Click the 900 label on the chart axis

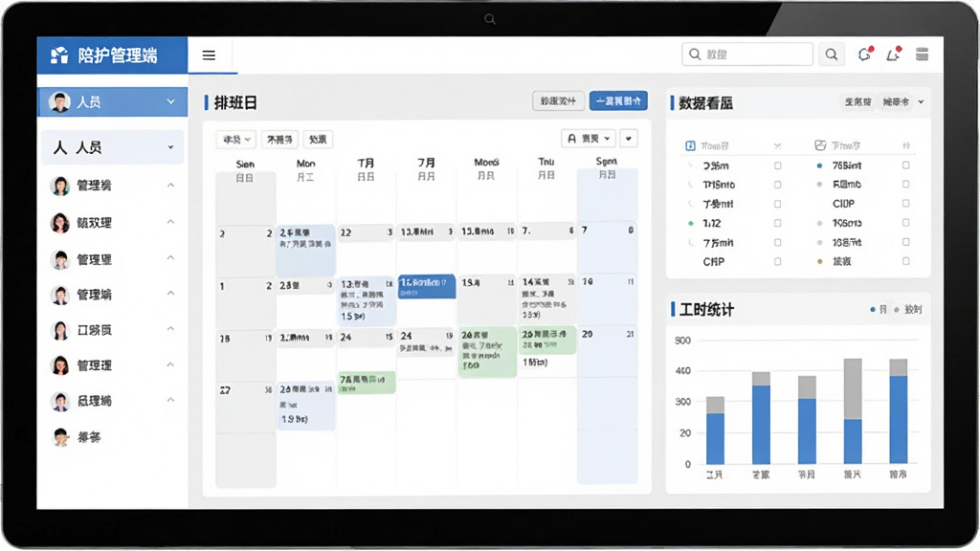(682, 342)
